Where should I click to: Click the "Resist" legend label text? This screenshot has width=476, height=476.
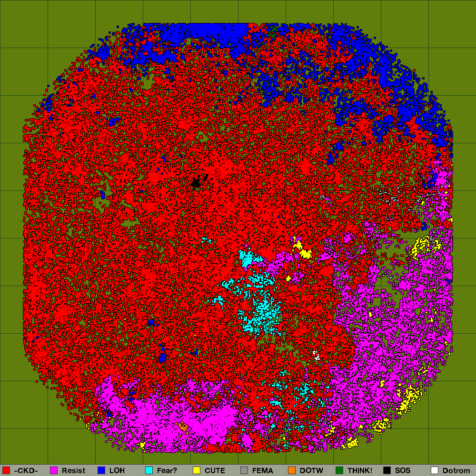tap(73, 470)
